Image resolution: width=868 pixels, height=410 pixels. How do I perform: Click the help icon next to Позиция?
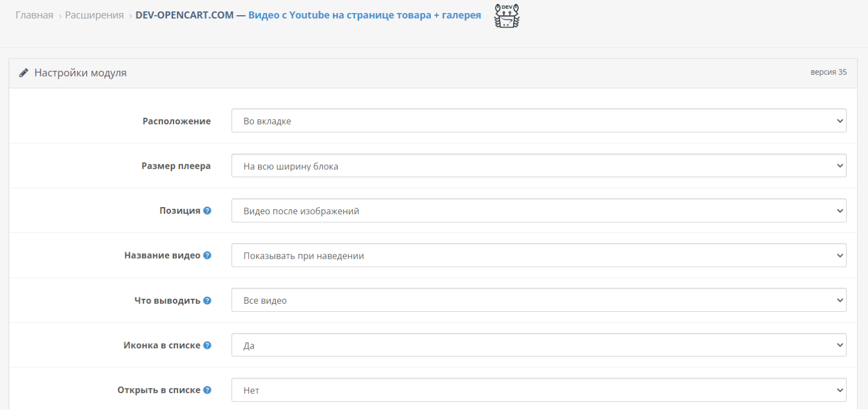[x=207, y=210]
